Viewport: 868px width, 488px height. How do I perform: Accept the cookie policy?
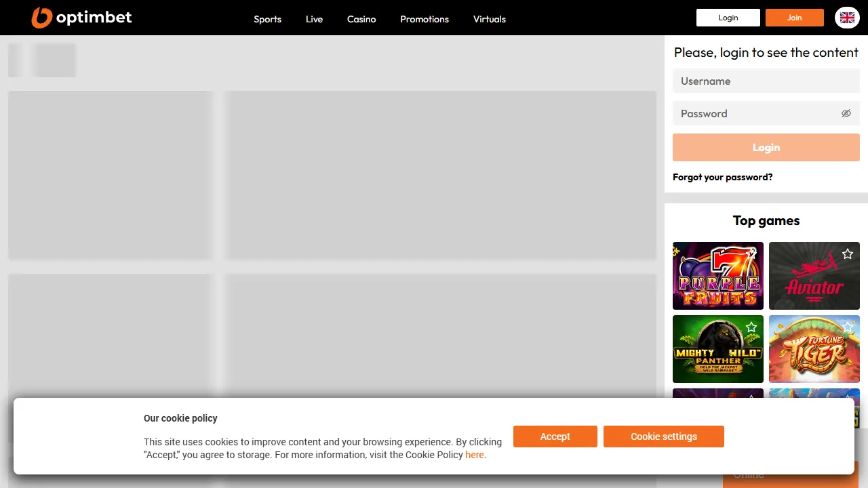pyautogui.click(x=555, y=436)
